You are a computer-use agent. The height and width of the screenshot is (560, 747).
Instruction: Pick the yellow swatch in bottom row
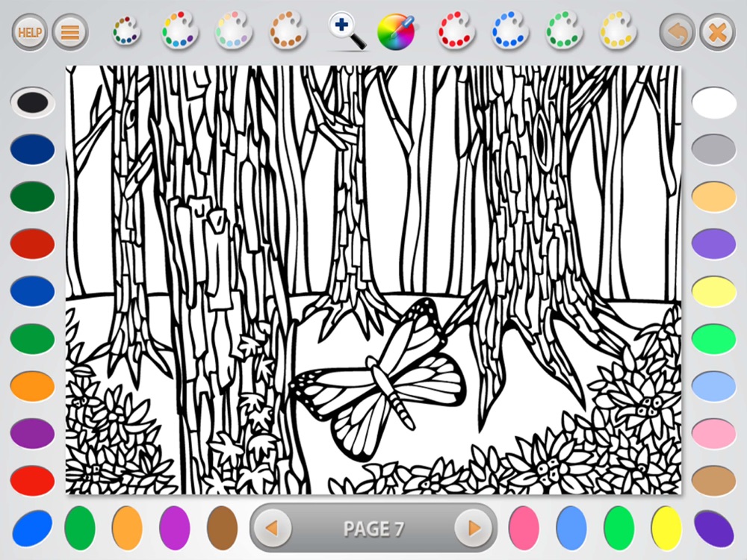666,528
